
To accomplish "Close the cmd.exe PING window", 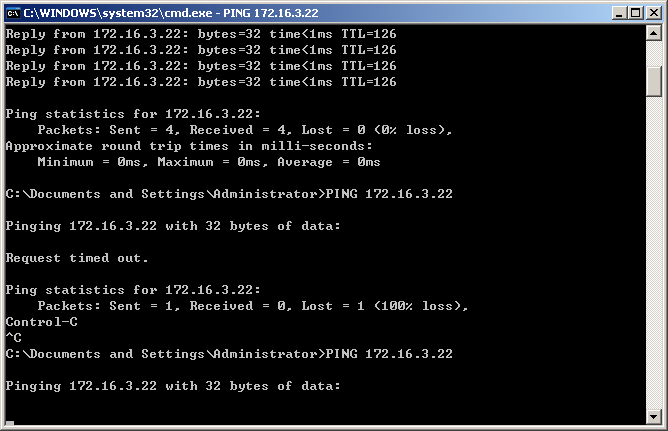I will [x=654, y=13].
